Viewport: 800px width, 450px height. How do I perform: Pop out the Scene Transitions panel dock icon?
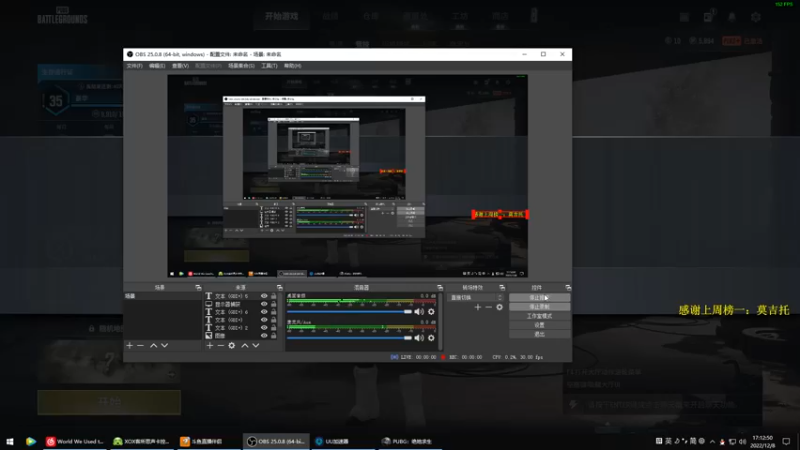502,288
